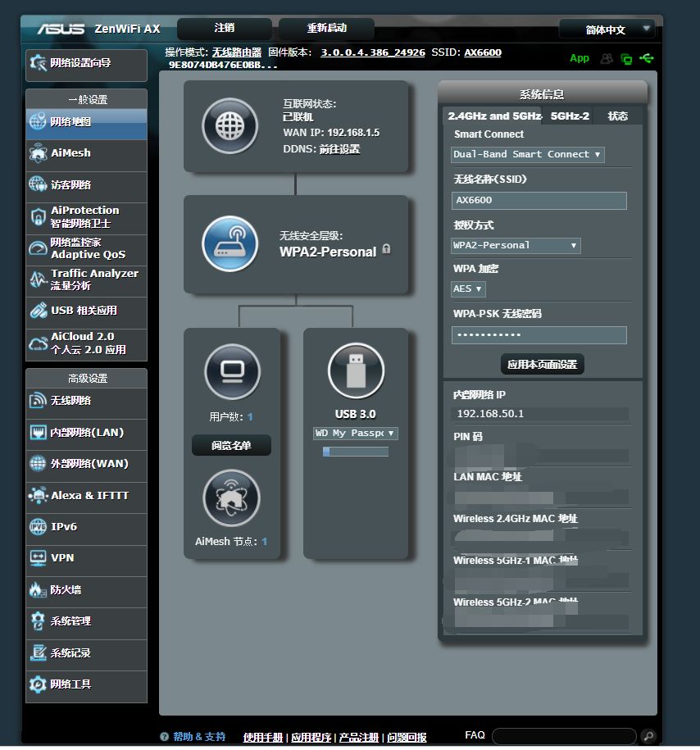Click the AiMesh node icon in map

[x=232, y=498]
